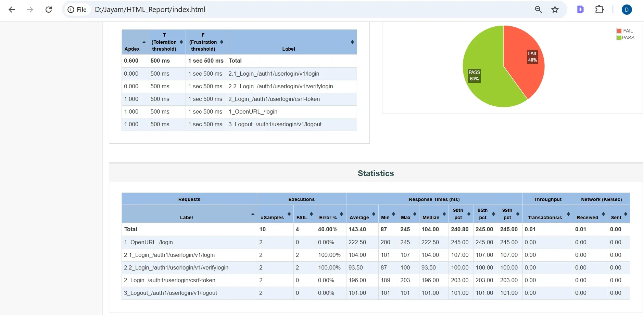The height and width of the screenshot is (315, 644).
Task: Click the Statistics panel heading
Action: click(376, 173)
